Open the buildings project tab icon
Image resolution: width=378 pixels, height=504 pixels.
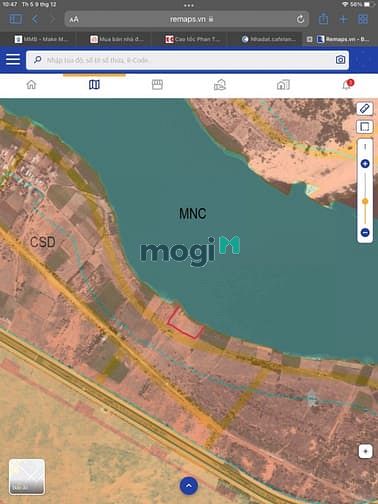[283, 85]
